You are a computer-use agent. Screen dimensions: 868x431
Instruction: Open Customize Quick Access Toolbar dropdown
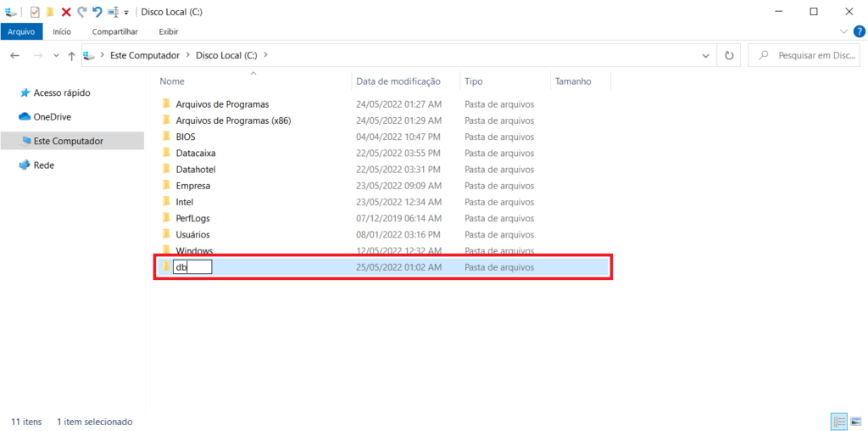point(126,13)
